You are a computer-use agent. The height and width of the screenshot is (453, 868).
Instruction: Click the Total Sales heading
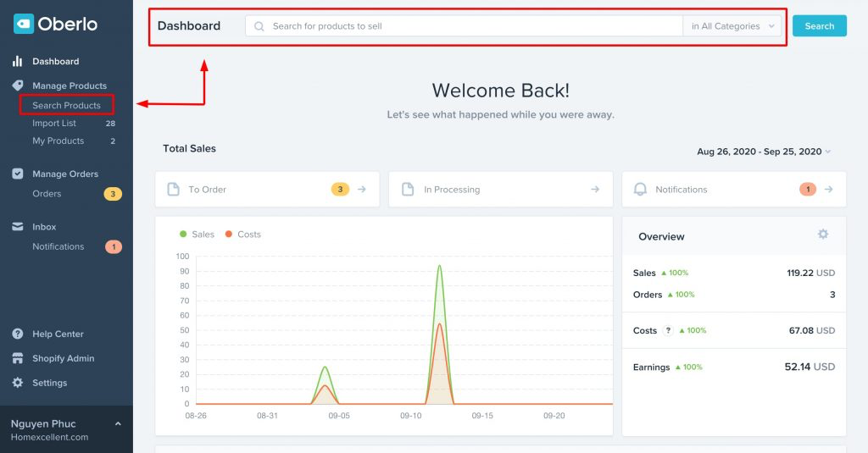(x=189, y=148)
